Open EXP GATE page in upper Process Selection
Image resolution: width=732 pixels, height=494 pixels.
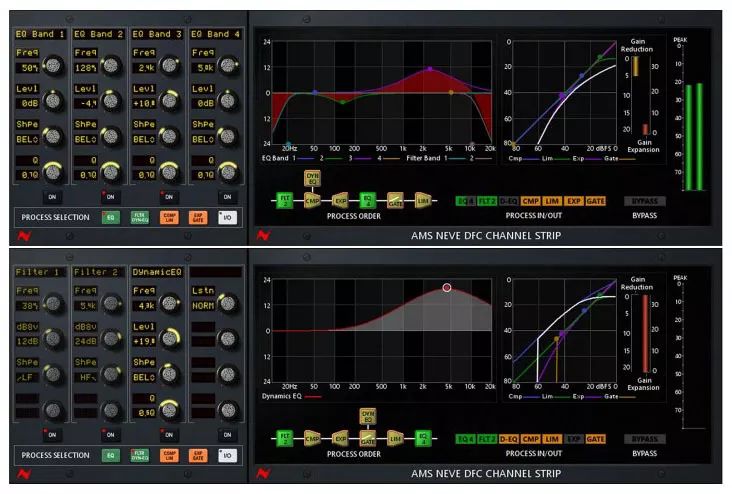point(198,218)
